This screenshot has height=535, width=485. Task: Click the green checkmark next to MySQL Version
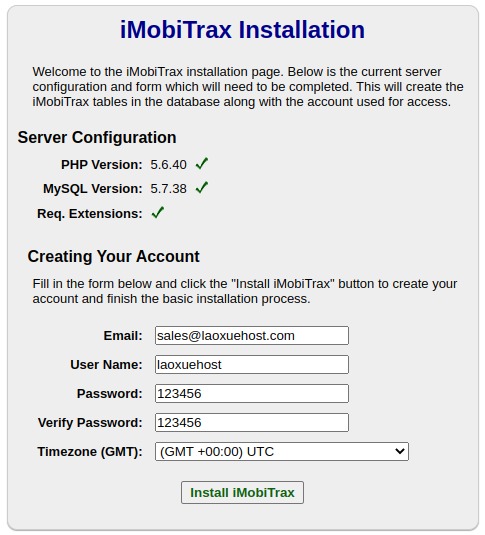(202, 188)
